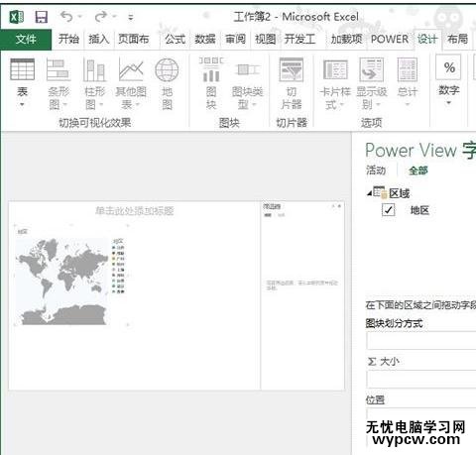Open the 总计 totals options
The width and height of the screenshot is (476, 455).
[x=408, y=83]
